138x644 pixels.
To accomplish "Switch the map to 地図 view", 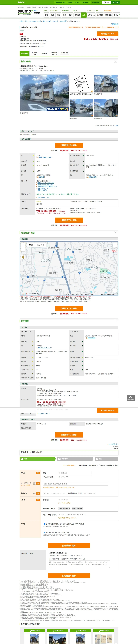I will tap(31, 245).
